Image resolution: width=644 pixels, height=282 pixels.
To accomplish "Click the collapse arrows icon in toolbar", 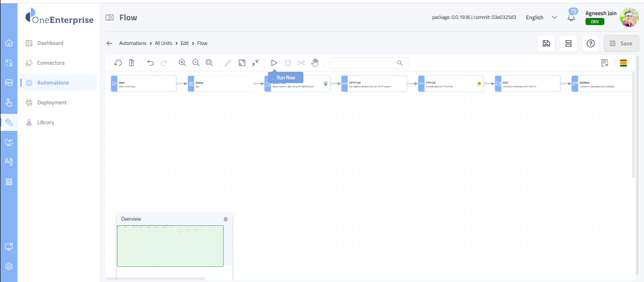I will coord(255,63).
